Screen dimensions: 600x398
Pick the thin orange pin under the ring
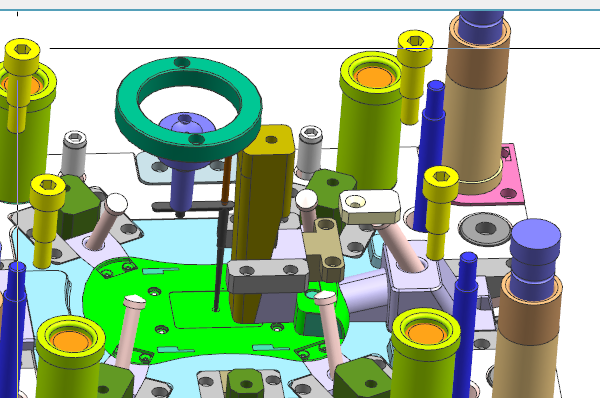[x=227, y=180]
